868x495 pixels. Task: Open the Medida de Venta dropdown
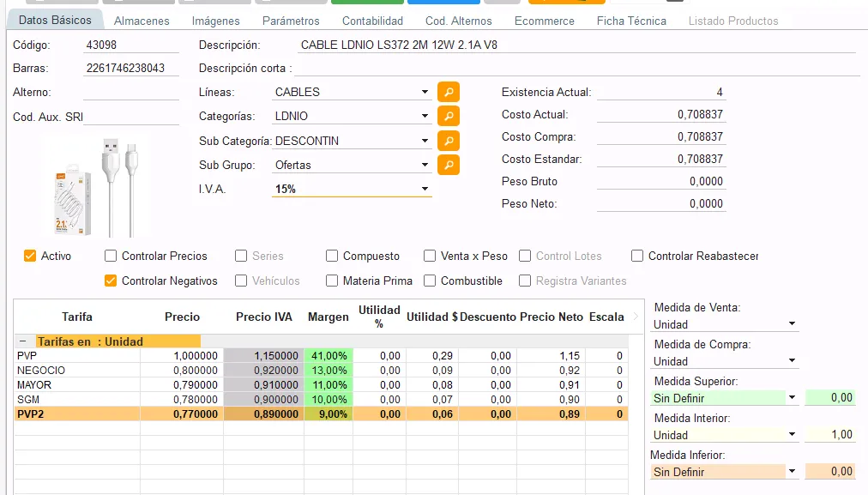coord(791,324)
